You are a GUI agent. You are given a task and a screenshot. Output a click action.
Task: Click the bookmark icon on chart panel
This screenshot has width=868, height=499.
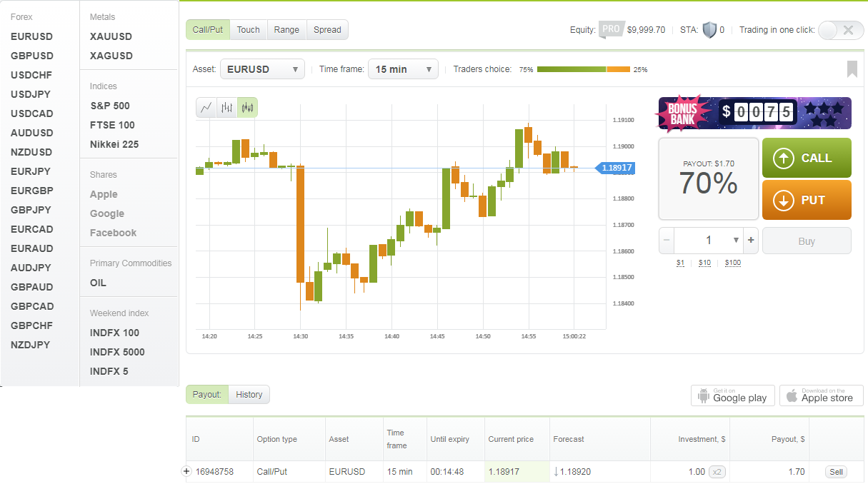(852, 69)
